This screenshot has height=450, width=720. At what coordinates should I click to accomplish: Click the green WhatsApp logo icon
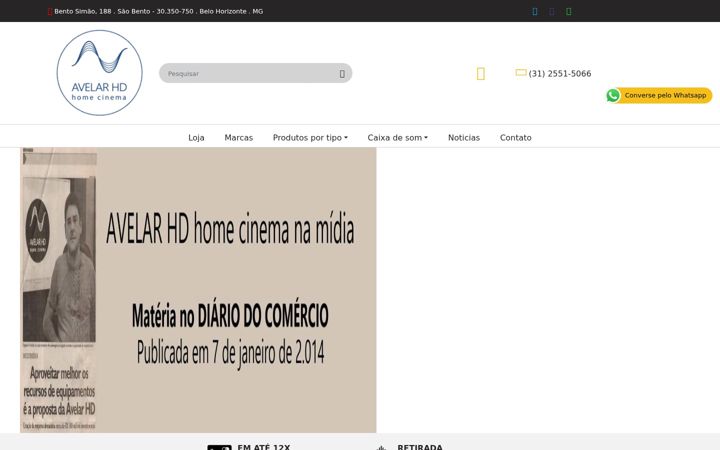click(613, 95)
